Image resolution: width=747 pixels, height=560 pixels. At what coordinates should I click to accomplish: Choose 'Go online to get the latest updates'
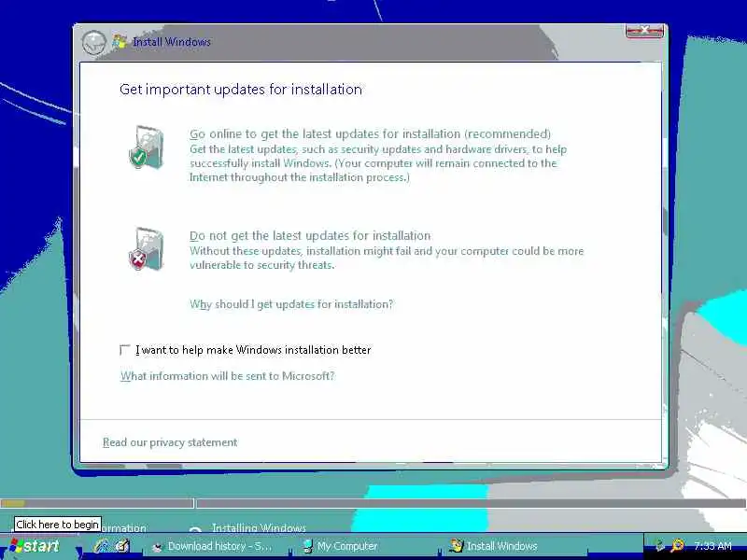pos(370,133)
